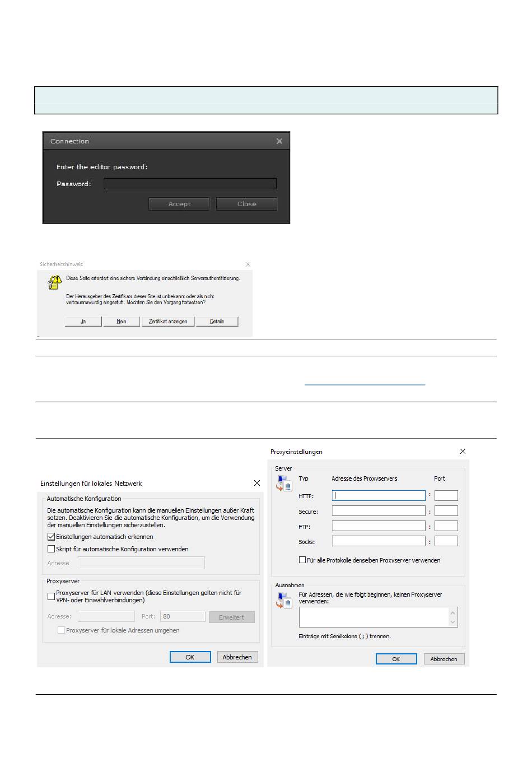
Task: Click Close button in Connection dialog
Action: 246,204
